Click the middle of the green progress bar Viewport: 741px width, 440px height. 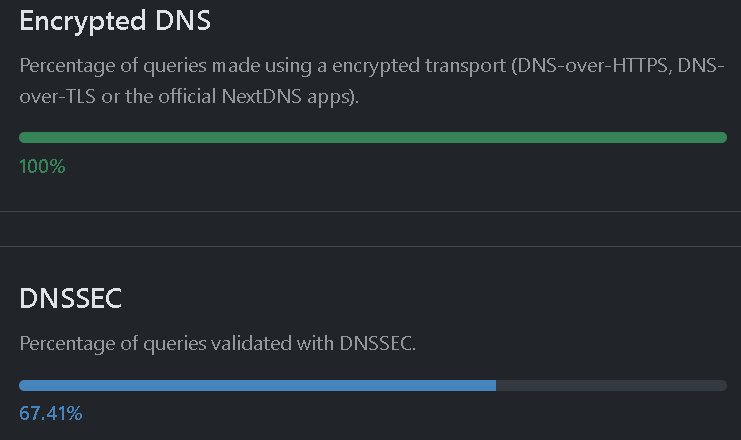372,137
